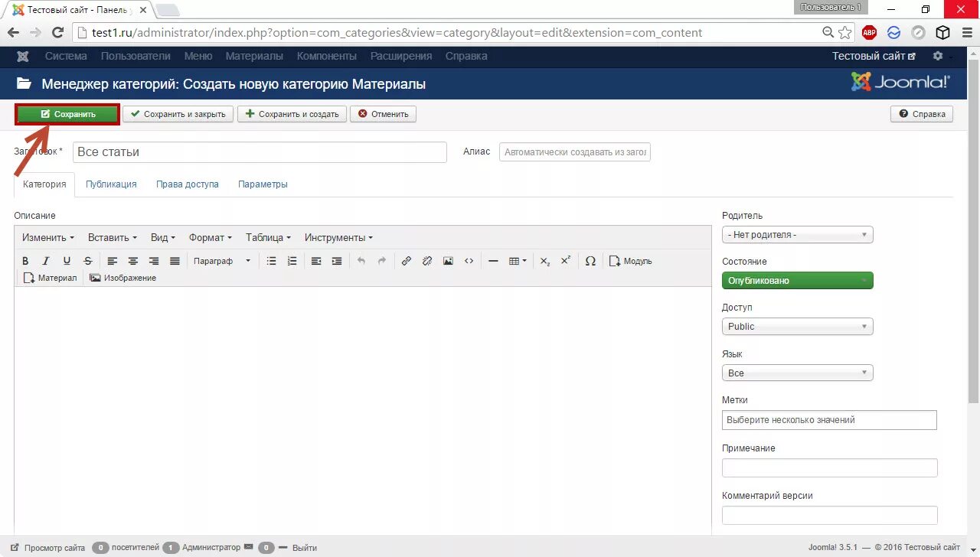Click Выйти logout link in footer
Screen dimensions: 980x557
(305, 548)
